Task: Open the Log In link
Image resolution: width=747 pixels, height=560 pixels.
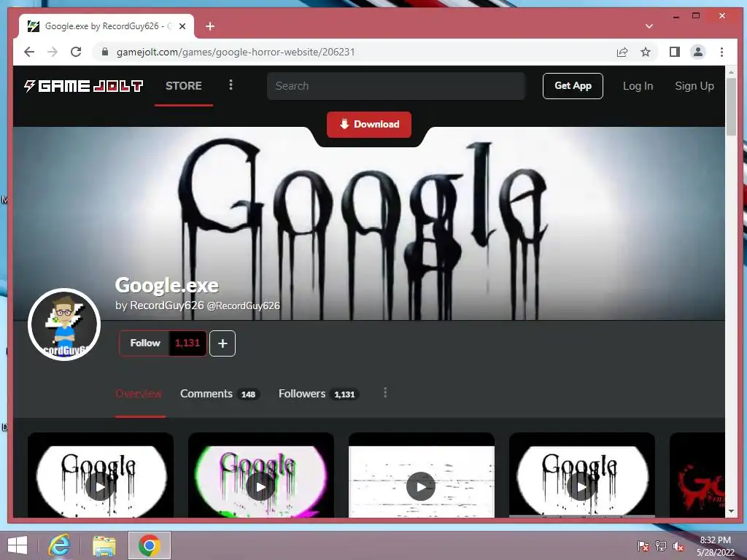Action: point(638,86)
